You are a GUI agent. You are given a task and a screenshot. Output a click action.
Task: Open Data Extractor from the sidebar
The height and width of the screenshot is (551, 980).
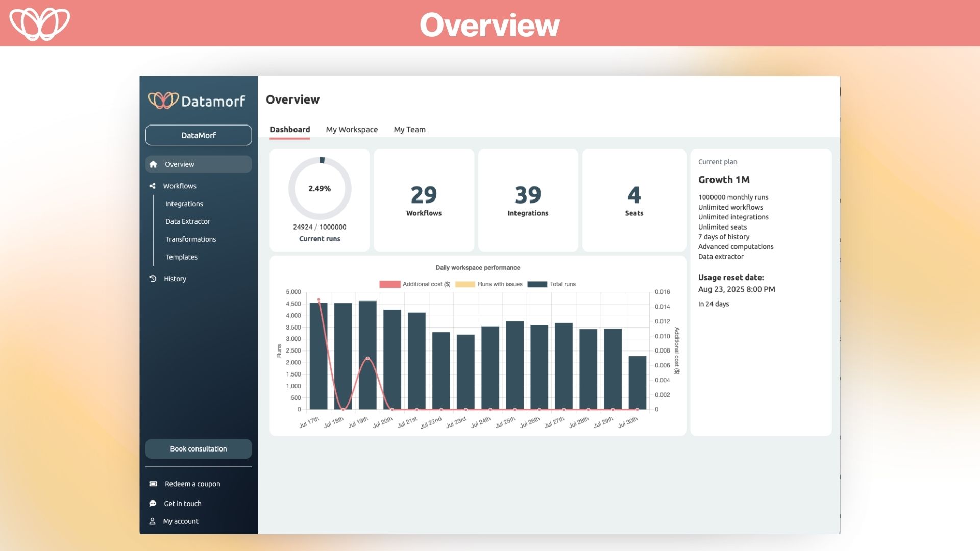tap(187, 221)
